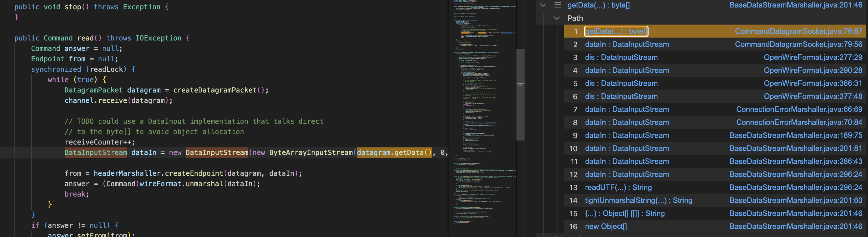Click 'Command answer = null;' line
The width and height of the screenshot is (868, 237).
click(x=77, y=49)
